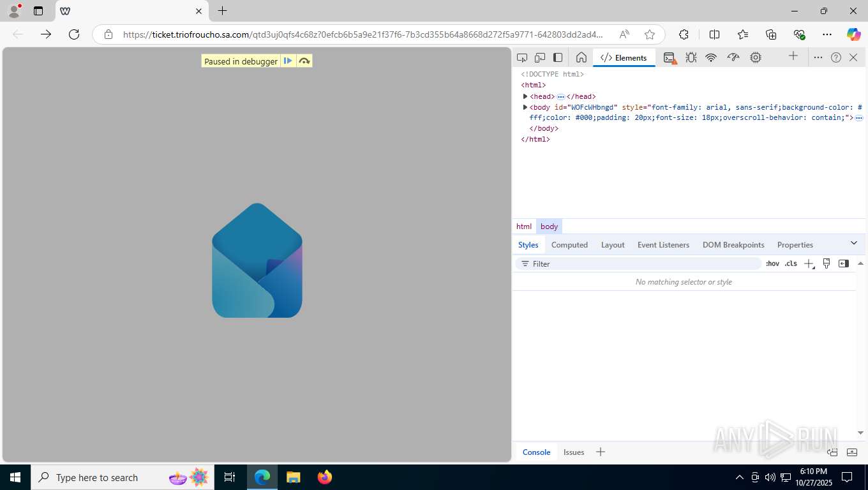The height and width of the screenshot is (490, 868).
Task: Open browser Extensions icon
Action: [x=684, y=34]
